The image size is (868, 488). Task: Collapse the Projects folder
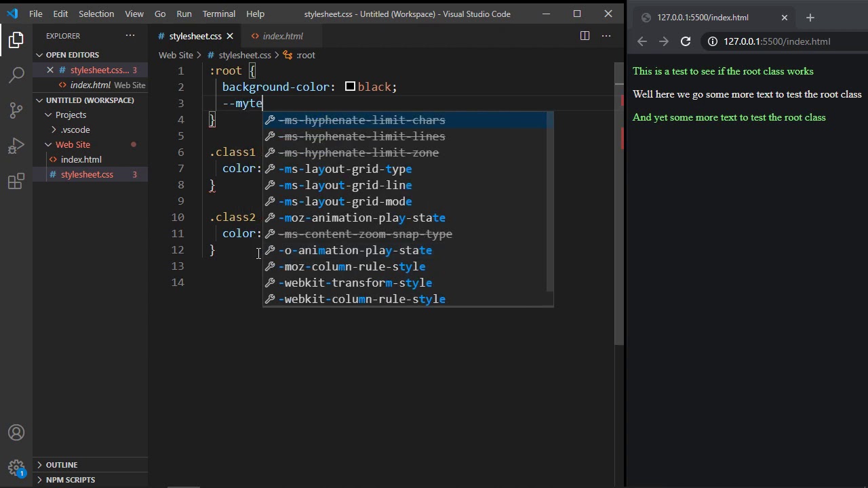[x=49, y=115]
